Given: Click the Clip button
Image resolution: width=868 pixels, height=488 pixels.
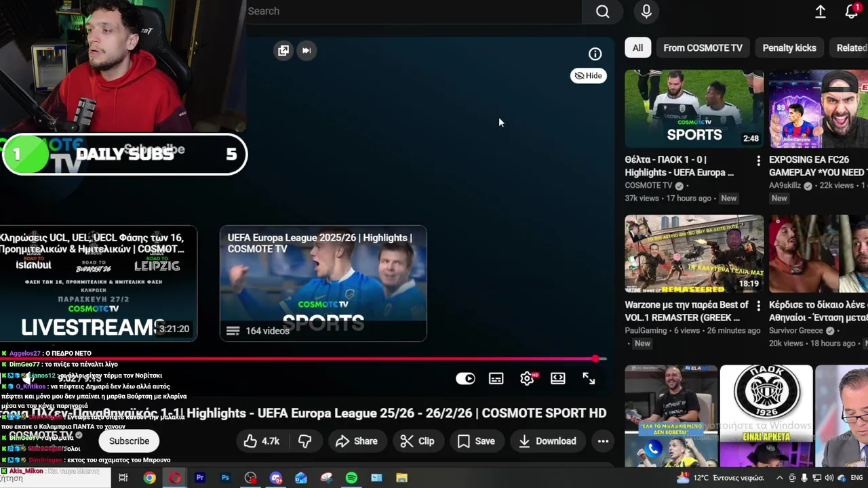Looking at the screenshot, I should click(418, 441).
